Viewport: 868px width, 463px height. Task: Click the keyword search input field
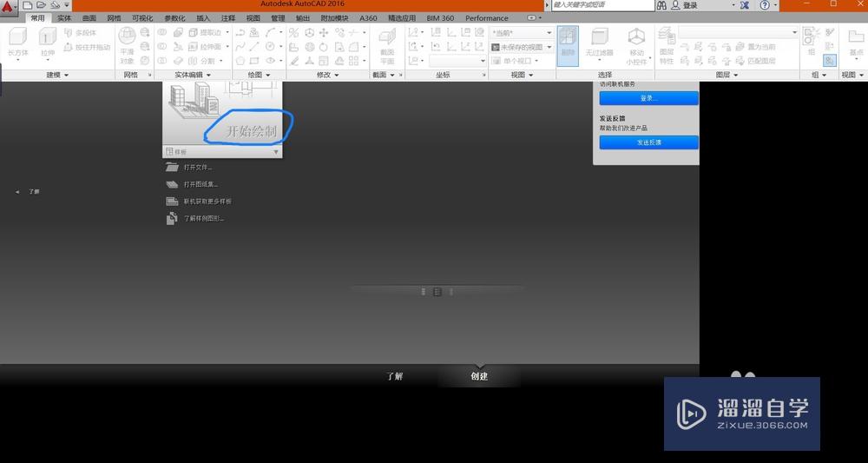click(x=603, y=5)
